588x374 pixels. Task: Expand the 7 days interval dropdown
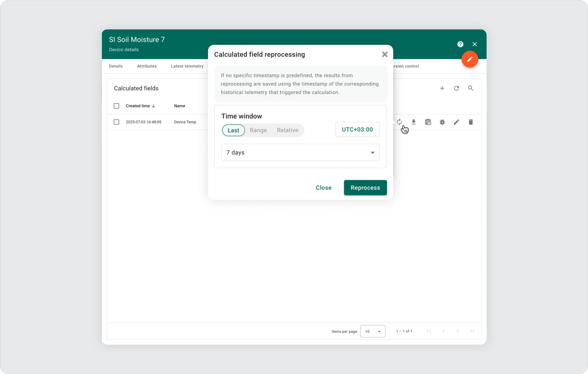tap(300, 152)
